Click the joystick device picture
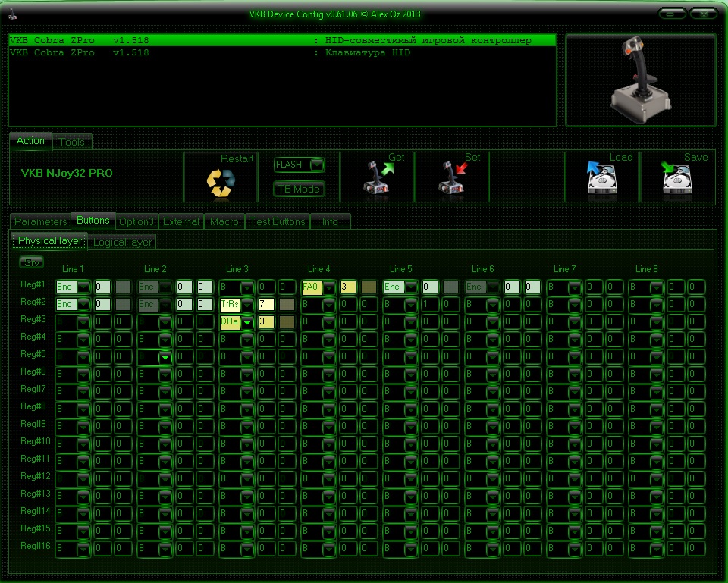728x583 pixels. 642,80
